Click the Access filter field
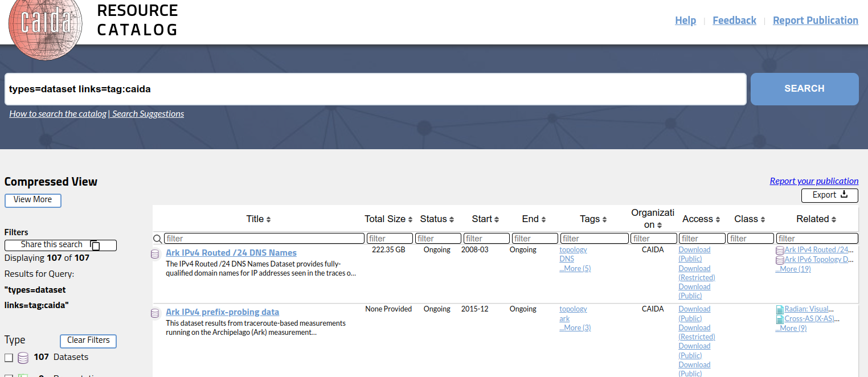The image size is (868, 377). click(x=702, y=239)
